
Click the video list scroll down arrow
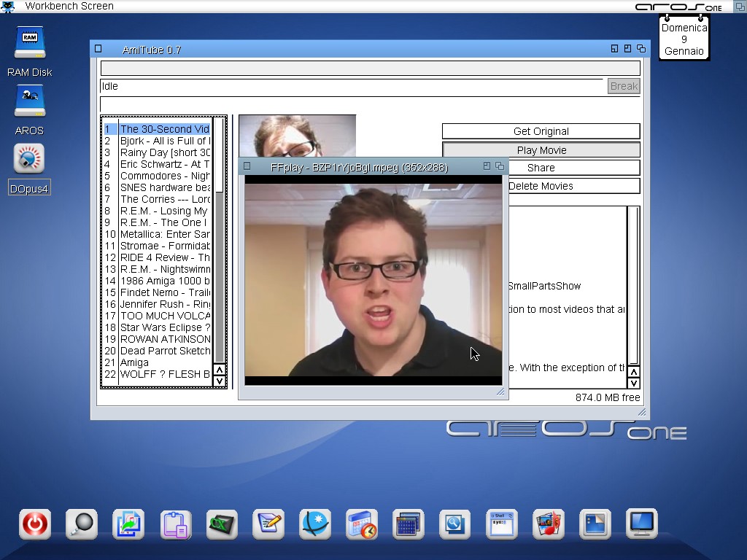pyautogui.click(x=219, y=381)
